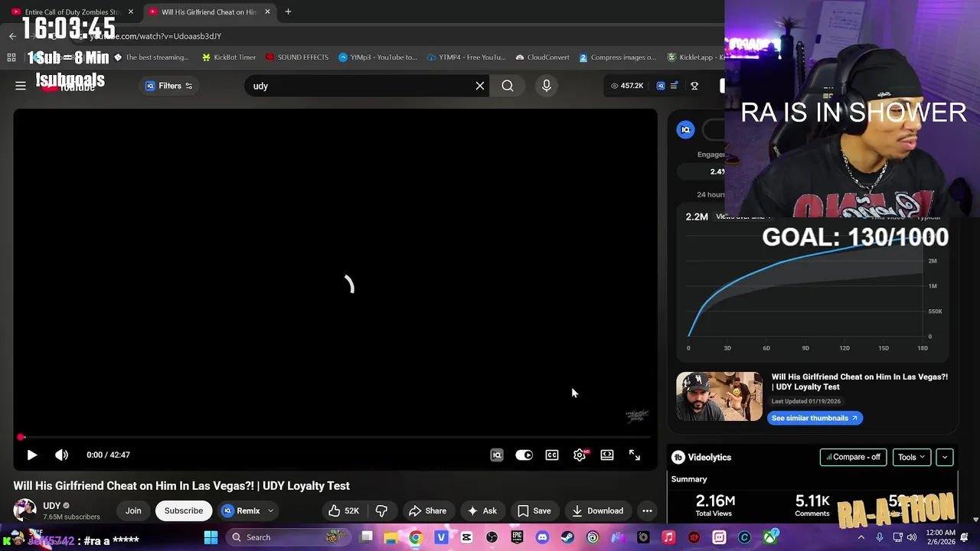This screenshot has height=551, width=980.
Task: Click the video progress bar
Action: coord(335,437)
